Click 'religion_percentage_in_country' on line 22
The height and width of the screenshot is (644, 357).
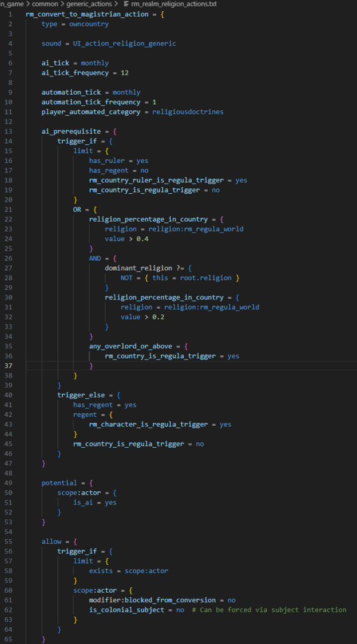point(149,219)
